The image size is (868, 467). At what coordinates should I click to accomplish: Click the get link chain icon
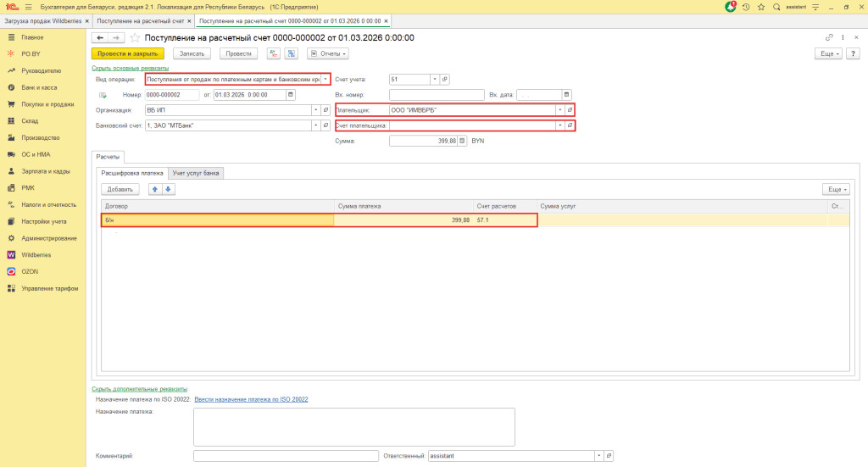[x=829, y=37]
